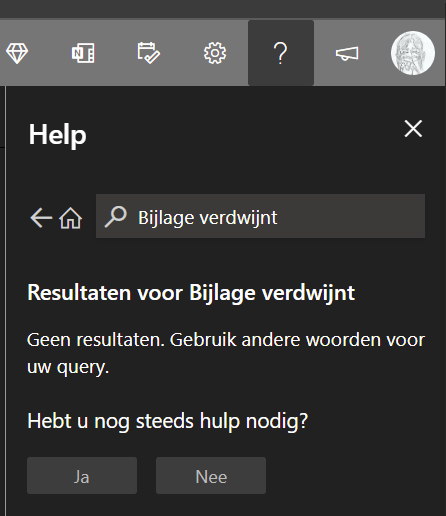The image size is (446, 516).
Task: Open the account profile picture
Action: [x=413, y=53]
